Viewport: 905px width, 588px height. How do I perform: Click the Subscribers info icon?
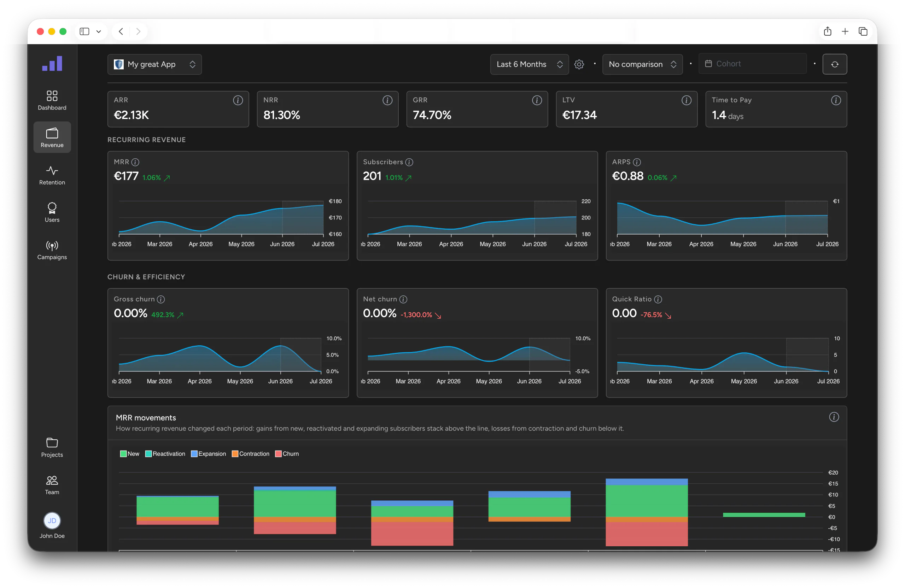(409, 162)
